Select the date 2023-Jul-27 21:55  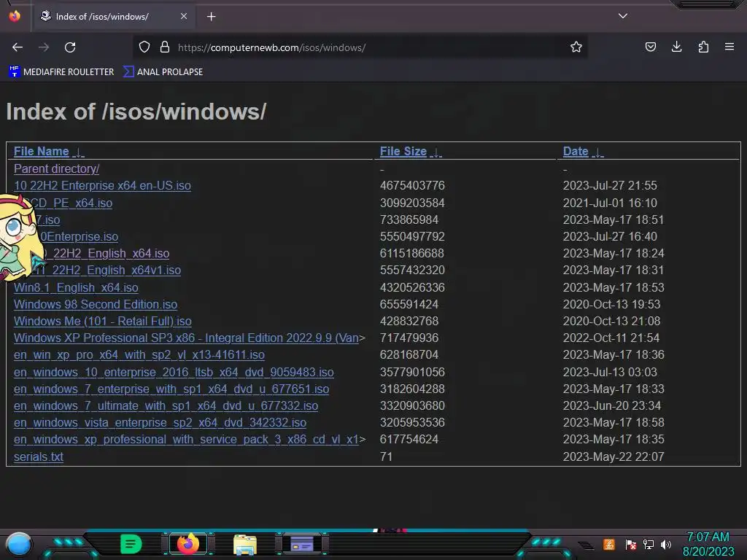pyautogui.click(x=610, y=185)
